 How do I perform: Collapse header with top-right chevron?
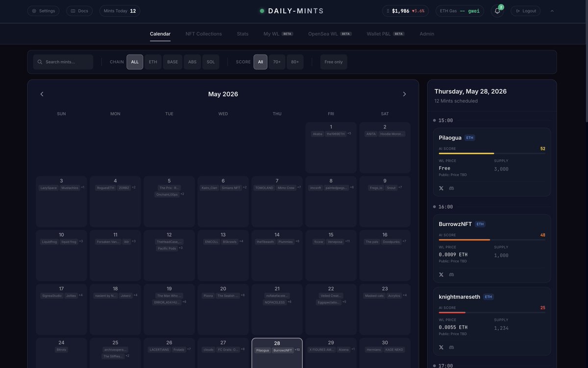coord(552,11)
